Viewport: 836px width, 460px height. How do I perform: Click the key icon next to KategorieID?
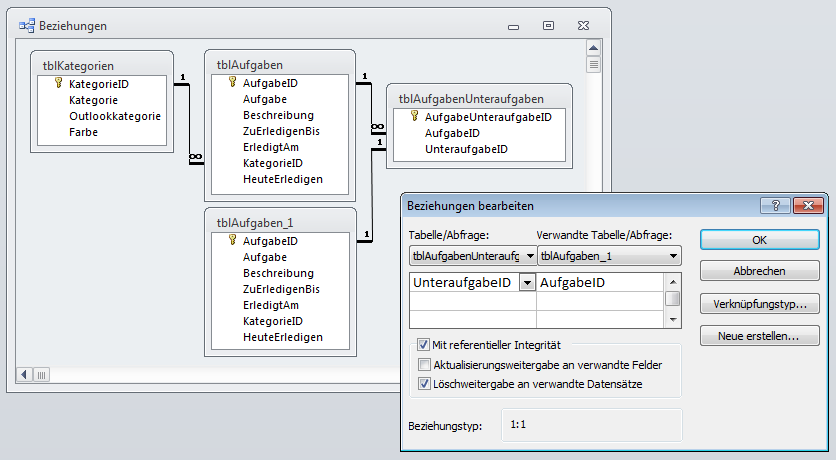click(x=59, y=84)
